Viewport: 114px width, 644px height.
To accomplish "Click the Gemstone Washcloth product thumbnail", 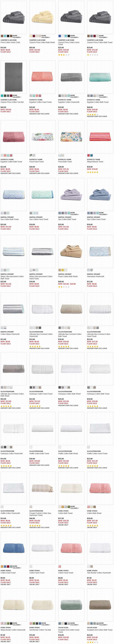I will [x=100, y=251].
